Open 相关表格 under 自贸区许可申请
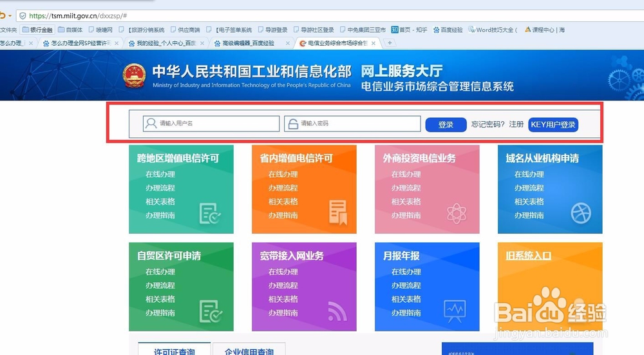The image size is (644, 355). pyautogui.click(x=160, y=299)
